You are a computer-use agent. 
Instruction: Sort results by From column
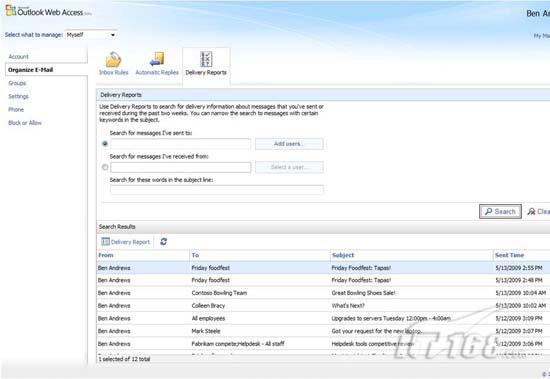pos(143,255)
